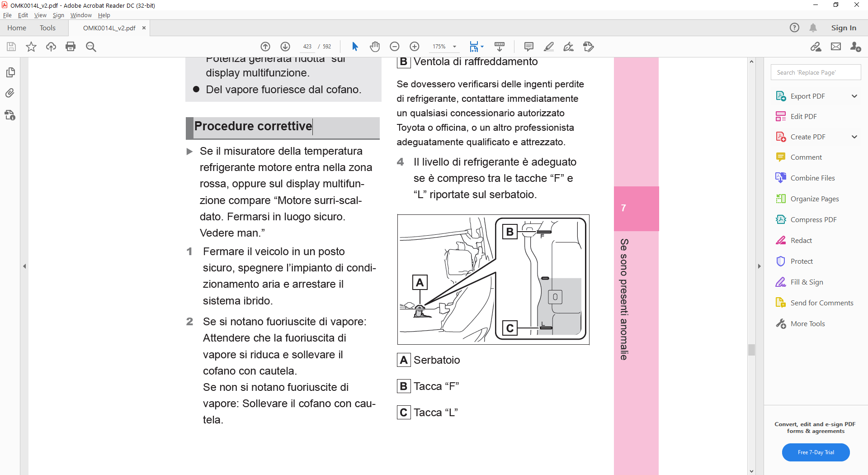868x475 pixels.
Task: Expand the Export PDF options chevron
Action: tap(854, 96)
